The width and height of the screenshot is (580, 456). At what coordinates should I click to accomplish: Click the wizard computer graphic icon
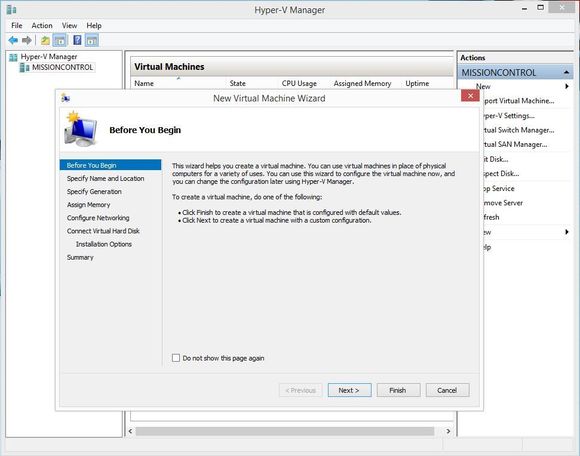81,129
